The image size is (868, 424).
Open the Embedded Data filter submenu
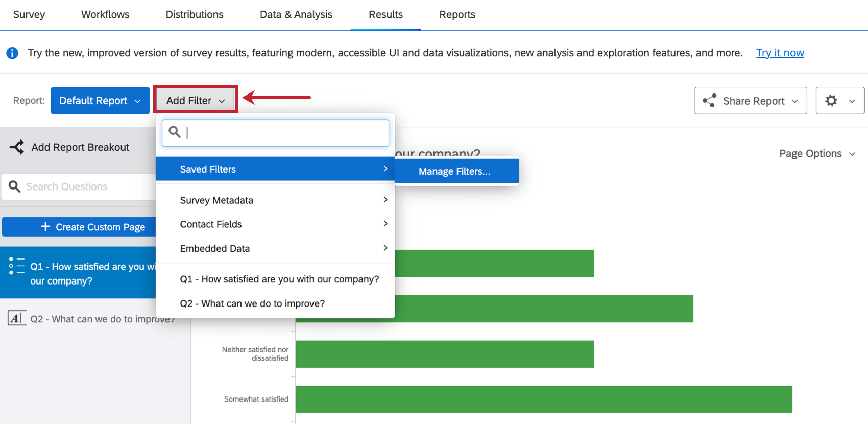[x=275, y=248]
